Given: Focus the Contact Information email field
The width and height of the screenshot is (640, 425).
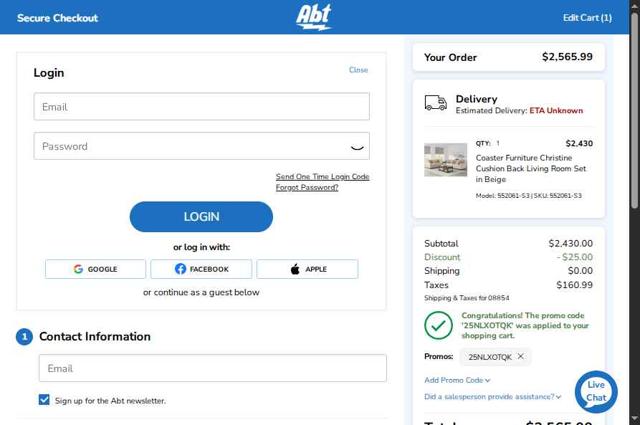Looking at the screenshot, I should (212, 368).
